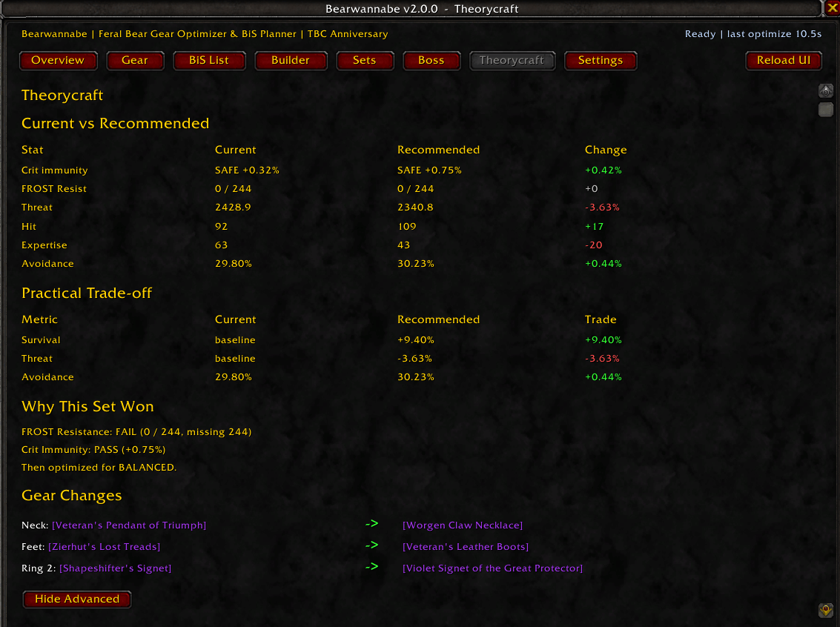The image size is (840, 627).
Task: Click the 'FROST Resist' stat label
Action: coord(54,189)
